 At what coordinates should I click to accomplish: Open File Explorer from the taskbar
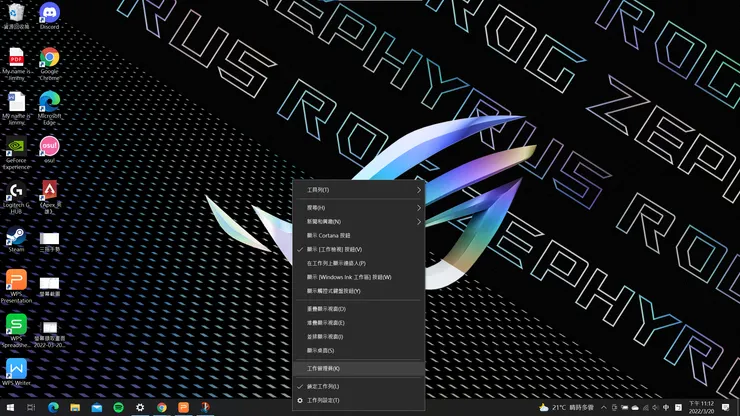75,407
